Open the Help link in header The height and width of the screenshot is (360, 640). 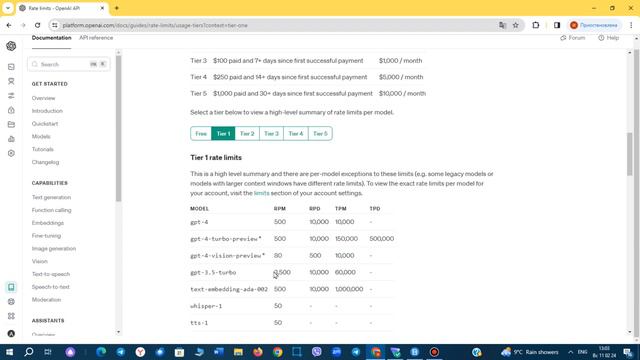pyautogui.click(x=609, y=38)
